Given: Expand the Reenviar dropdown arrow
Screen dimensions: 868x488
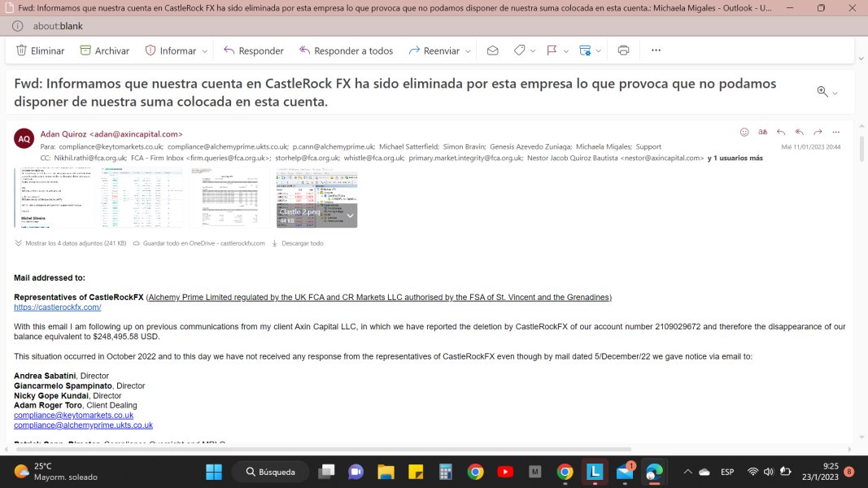Looking at the screenshot, I should [468, 51].
